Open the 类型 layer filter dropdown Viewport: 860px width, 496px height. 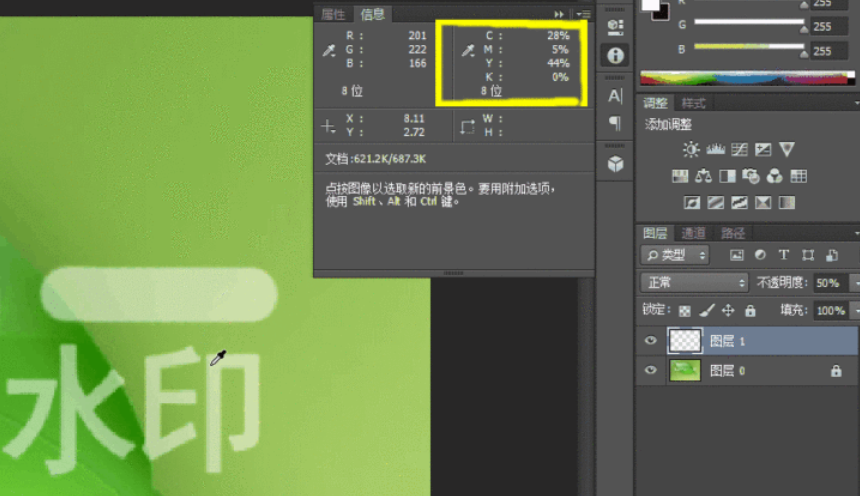click(675, 255)
